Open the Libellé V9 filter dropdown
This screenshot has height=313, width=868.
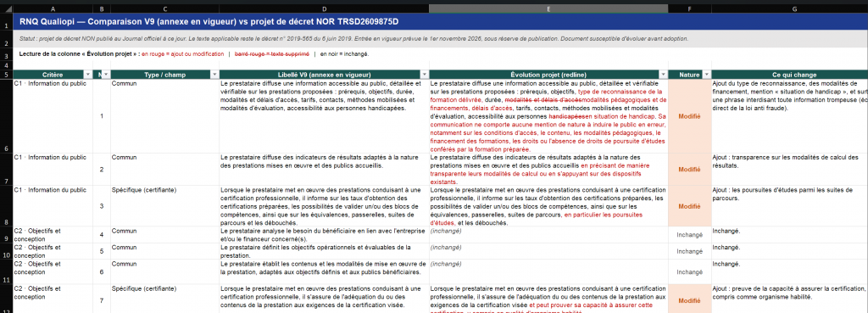[x=424, y=75]
